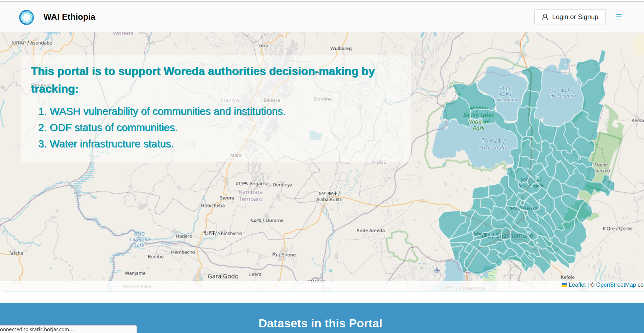Click the Lake Abiata map label
Image resolution: width=644 pixels, height=333 pixels.
pos(505,94)
